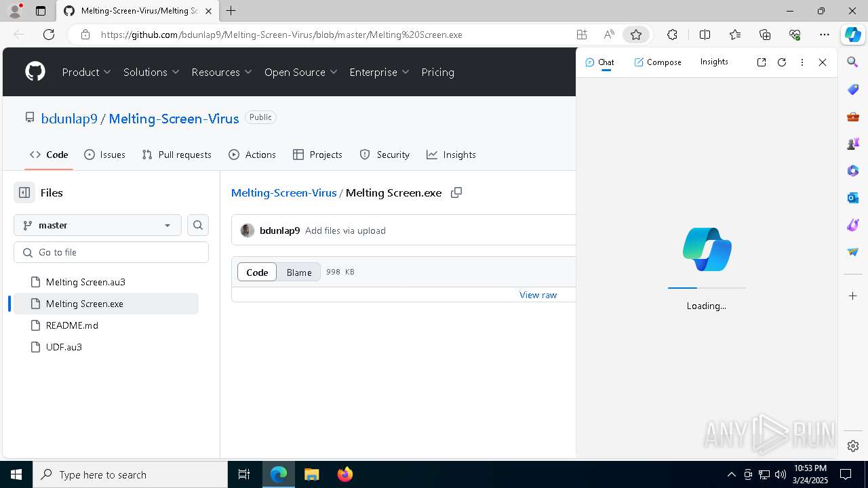Refresh the browser page
The image size is (868, 488).
49,35
